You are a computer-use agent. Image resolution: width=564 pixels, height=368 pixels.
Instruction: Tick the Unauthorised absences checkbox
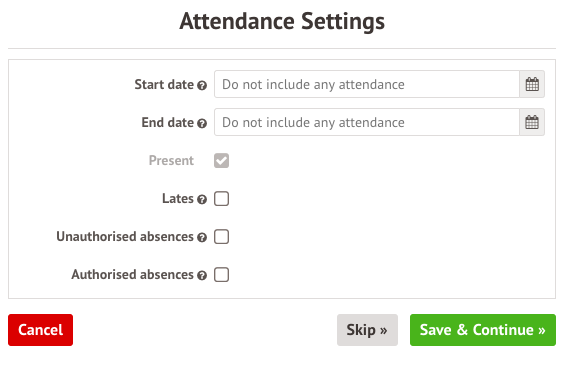pos(221,237)
